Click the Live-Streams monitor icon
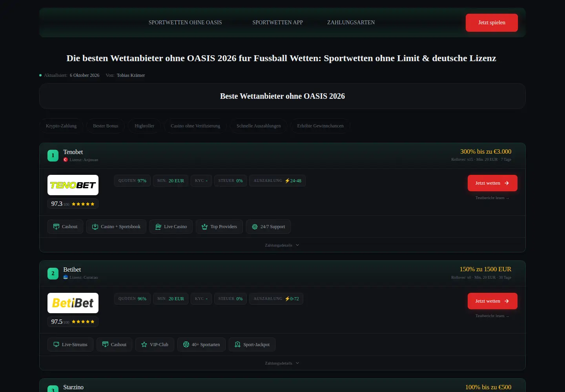 (56, 345)
